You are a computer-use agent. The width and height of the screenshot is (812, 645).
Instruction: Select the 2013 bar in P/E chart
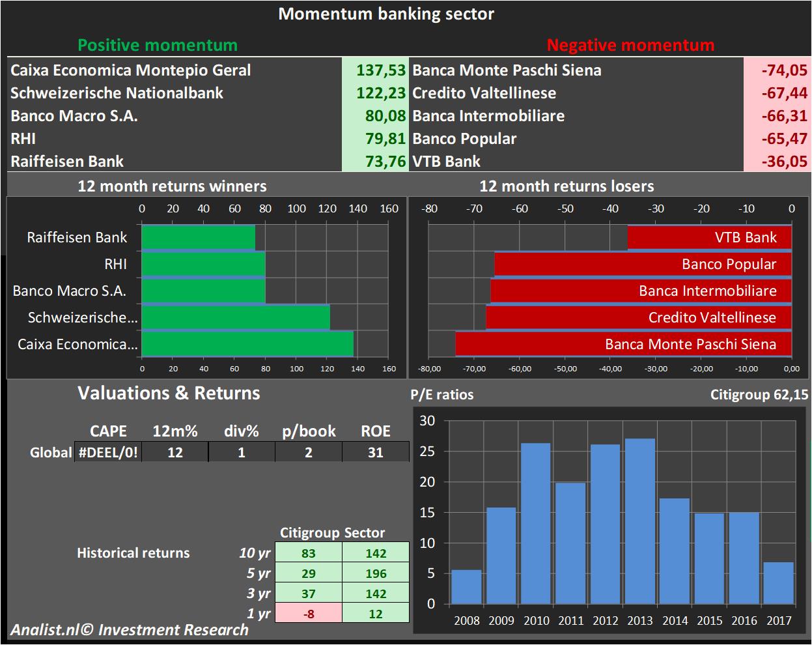click(640, 521)
